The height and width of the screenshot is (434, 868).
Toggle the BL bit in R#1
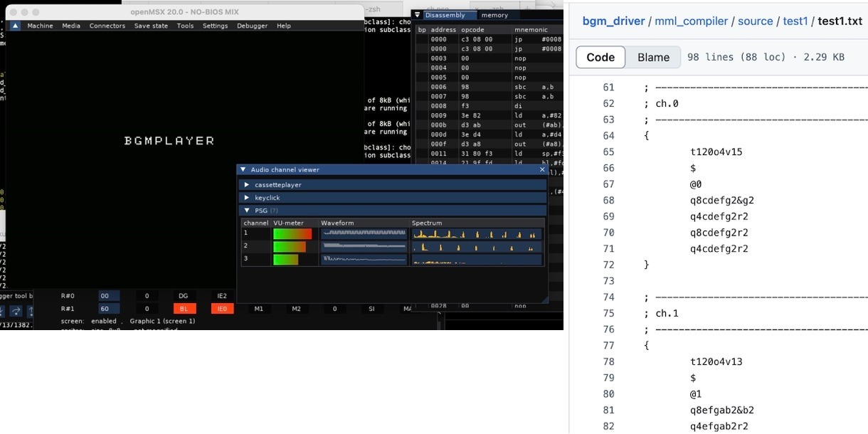[184, 309]
